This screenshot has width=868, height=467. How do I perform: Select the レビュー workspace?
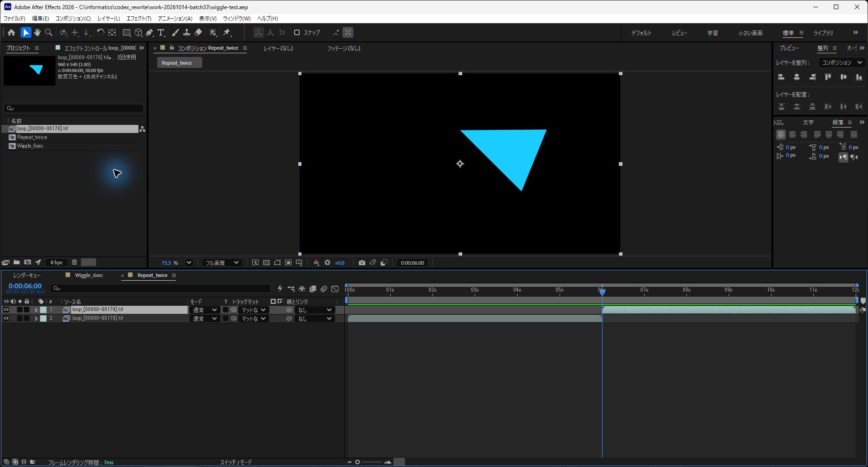[679, 33]
